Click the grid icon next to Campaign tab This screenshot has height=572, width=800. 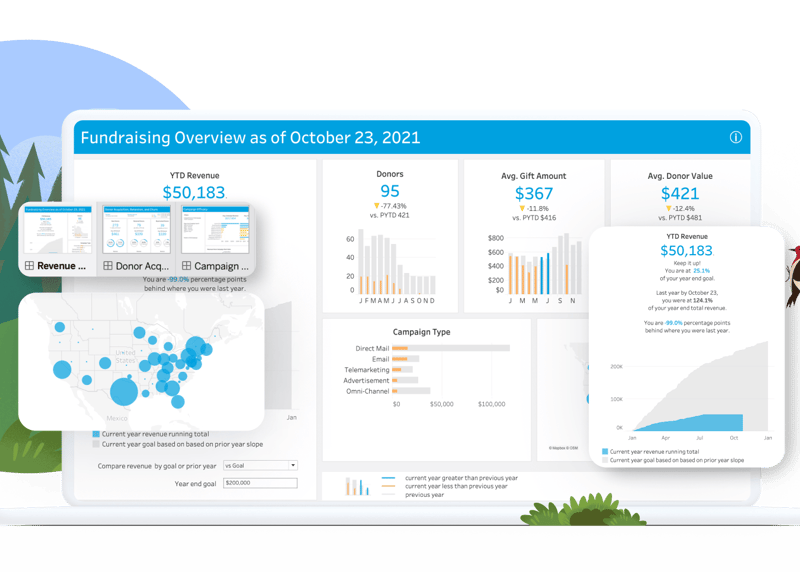tap(186, 266)
